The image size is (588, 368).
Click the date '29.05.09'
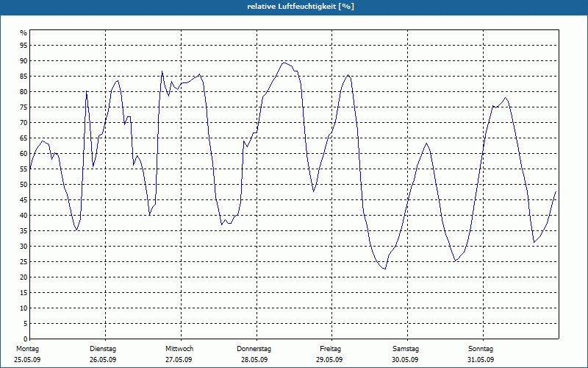[x=329, y=360]
